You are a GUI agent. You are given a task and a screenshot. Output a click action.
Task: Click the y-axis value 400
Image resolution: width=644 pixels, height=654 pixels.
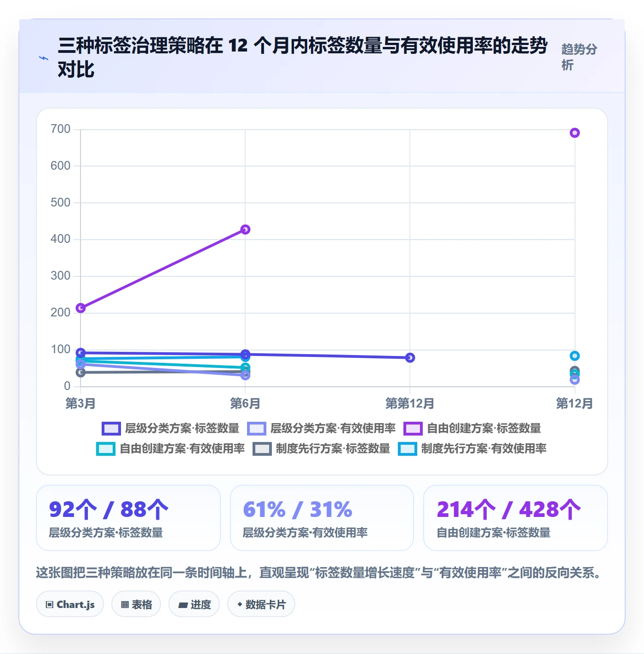tap(61, 239)
